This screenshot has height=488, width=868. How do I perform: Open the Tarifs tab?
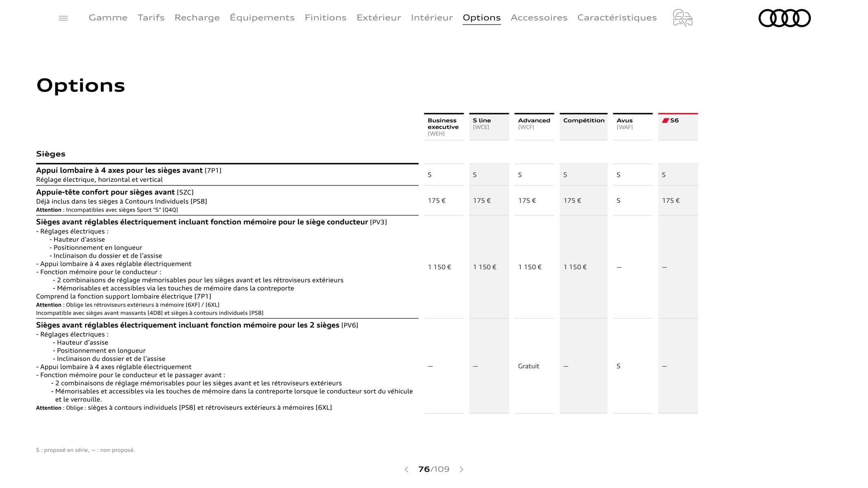151,17
